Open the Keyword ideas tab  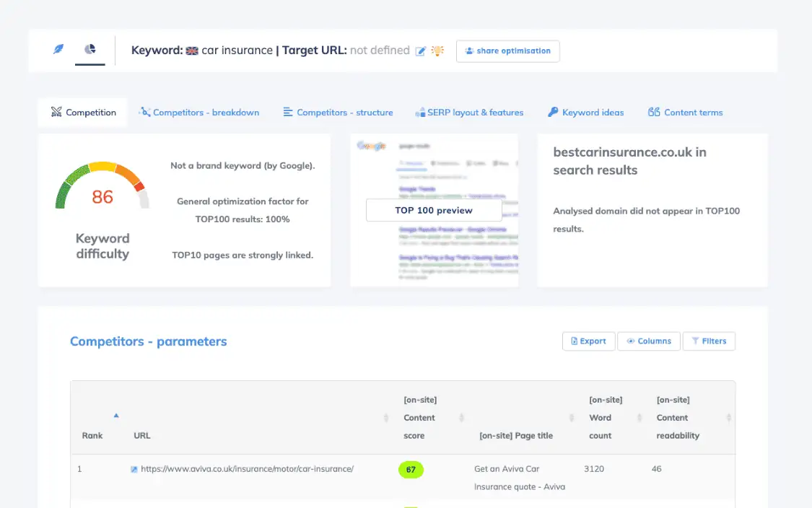(585, 112)
